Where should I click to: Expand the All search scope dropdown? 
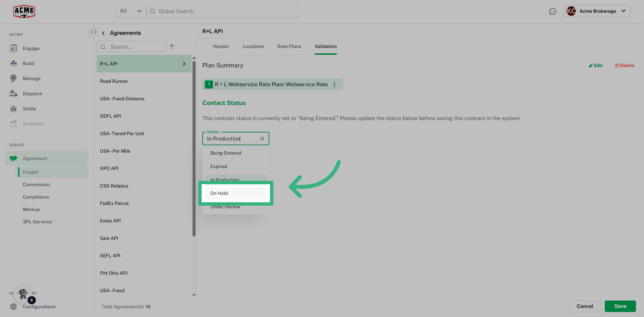point(130,11)
